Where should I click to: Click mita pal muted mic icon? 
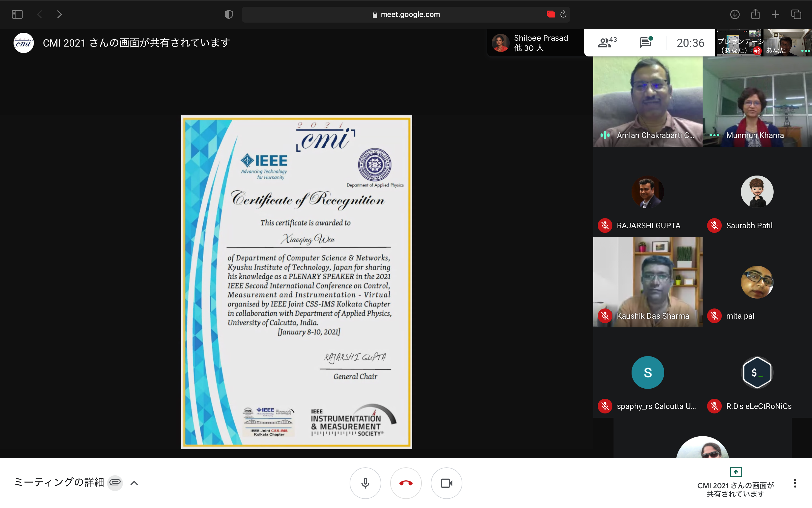point(714,316)
